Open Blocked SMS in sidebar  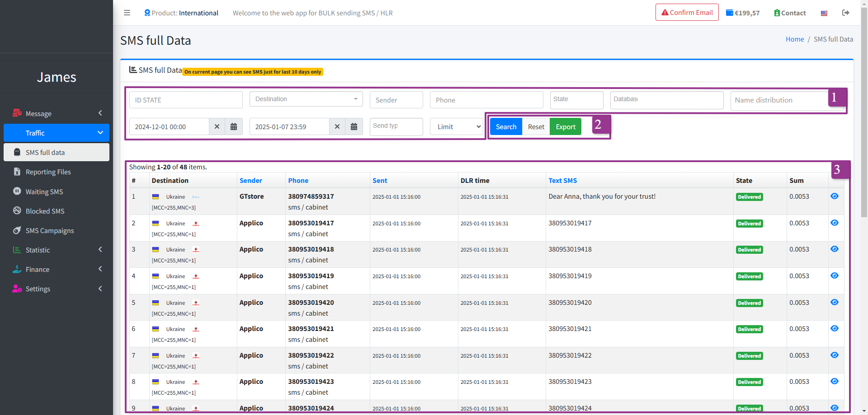pos(45,211)
